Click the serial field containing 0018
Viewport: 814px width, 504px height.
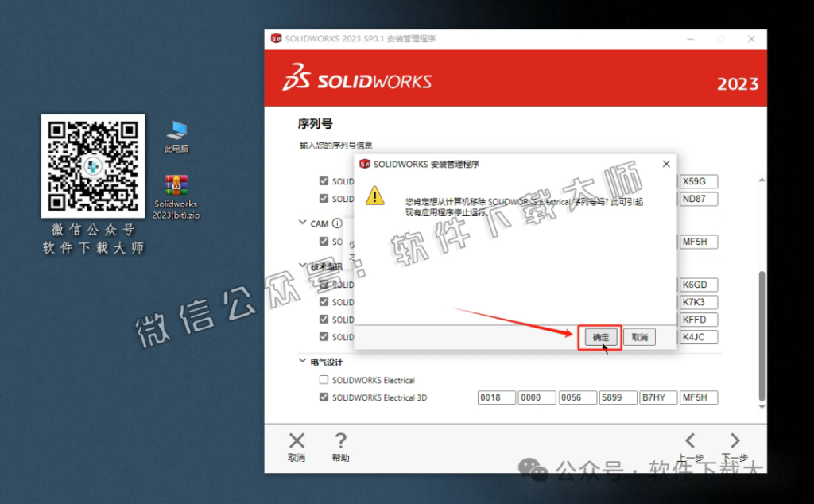[496, 397]
